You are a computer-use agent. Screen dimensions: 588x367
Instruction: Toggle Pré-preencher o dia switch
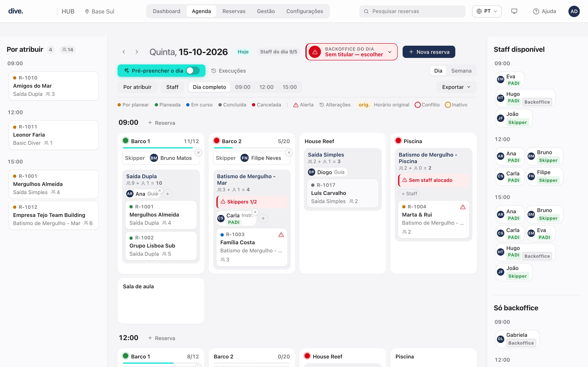193,71
